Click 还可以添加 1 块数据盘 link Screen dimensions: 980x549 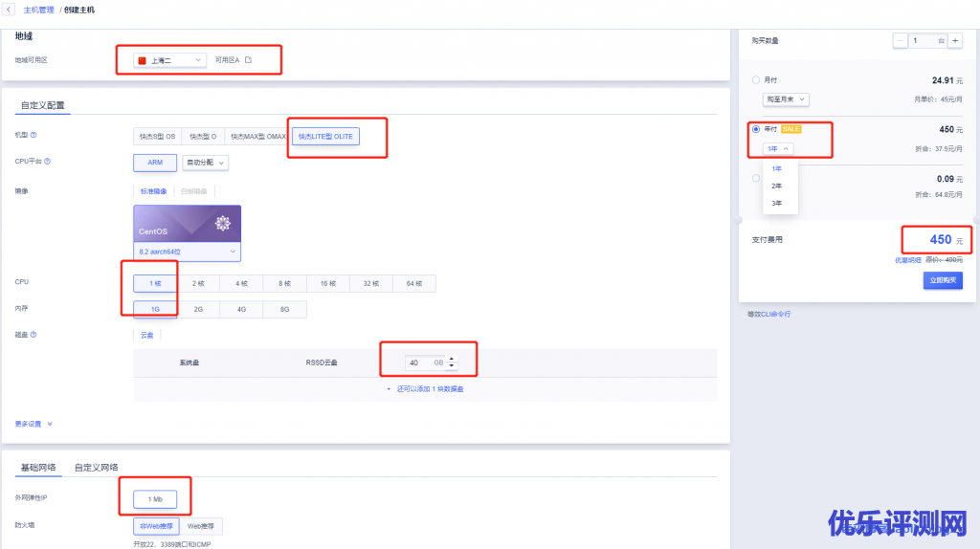tap(425, 389)
